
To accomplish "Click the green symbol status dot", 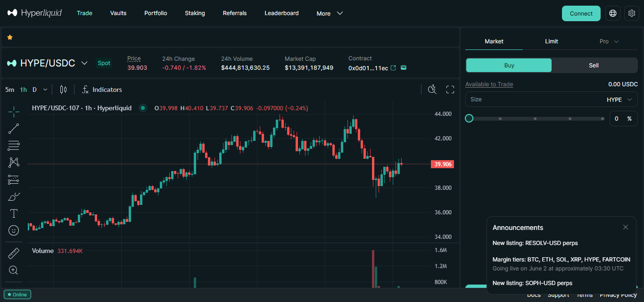I will coord(143,108).
